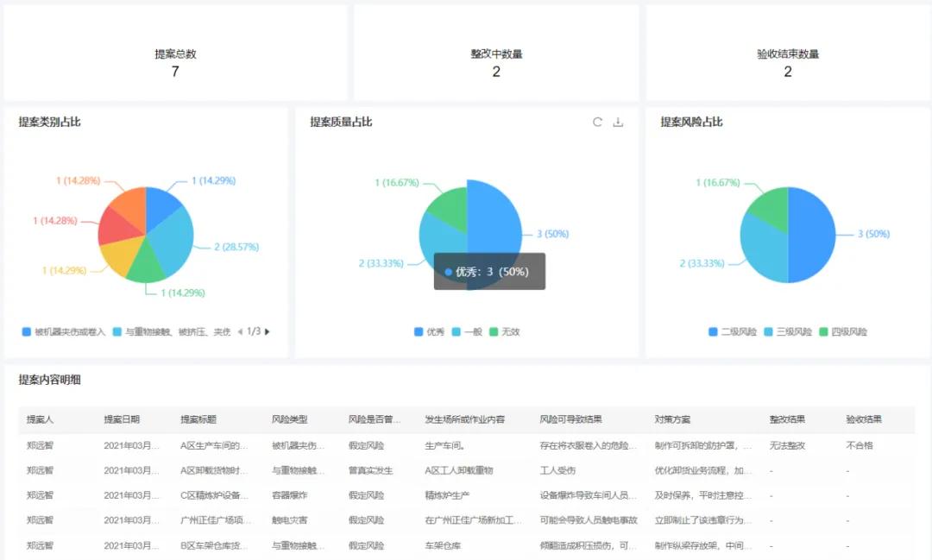Image resolution: width=932 pixels, height=560 pixels.
Task: Click the 提案总数 summary card
Action: pos(175,53)
